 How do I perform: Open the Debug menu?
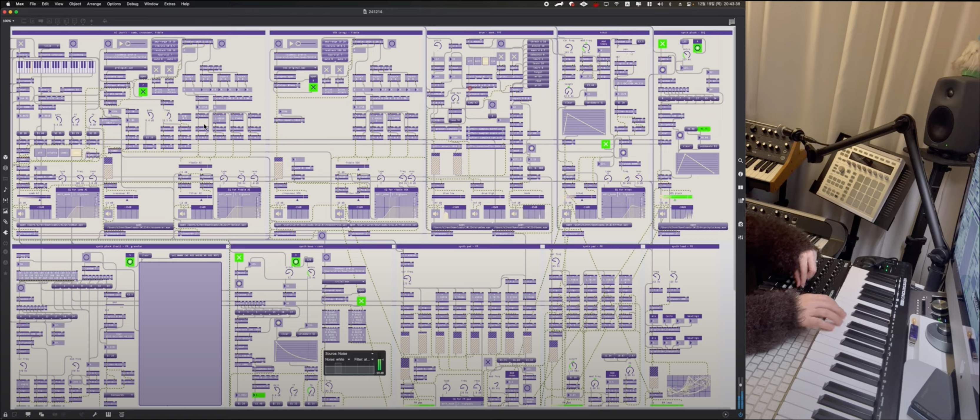(x=132, y=4)
